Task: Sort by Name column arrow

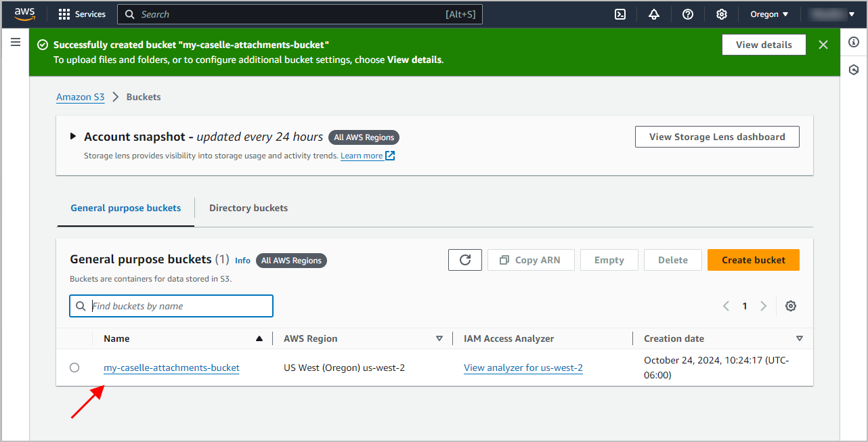Action: click(x=259, y=338)
